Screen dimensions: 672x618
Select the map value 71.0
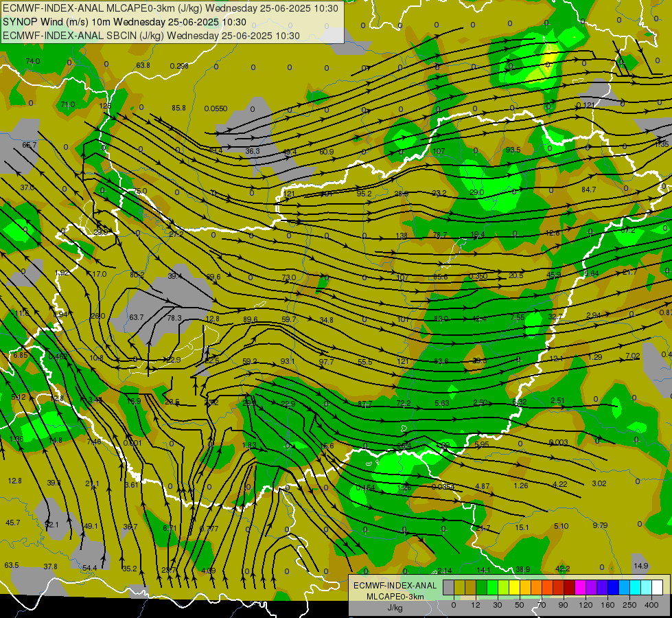(68, 104)
